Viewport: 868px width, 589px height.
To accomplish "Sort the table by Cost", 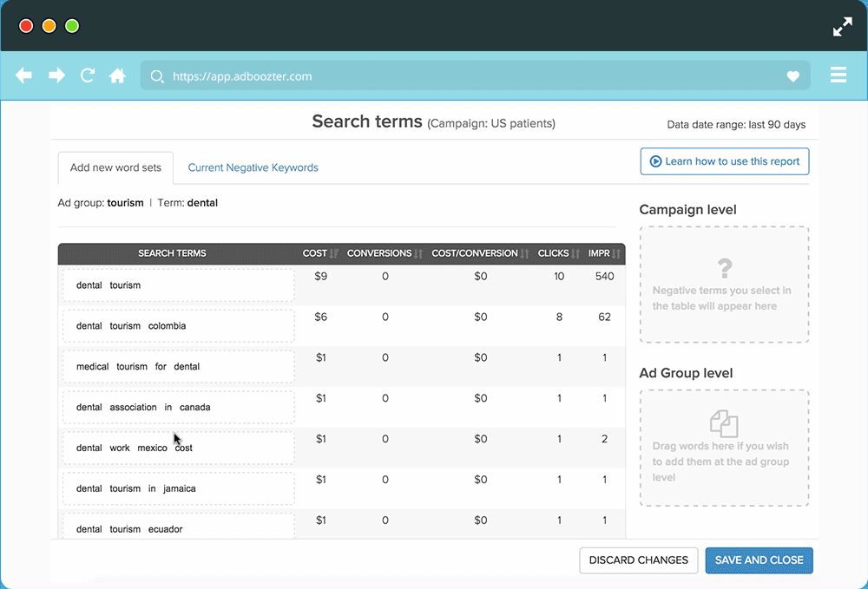I will (320, 253).
